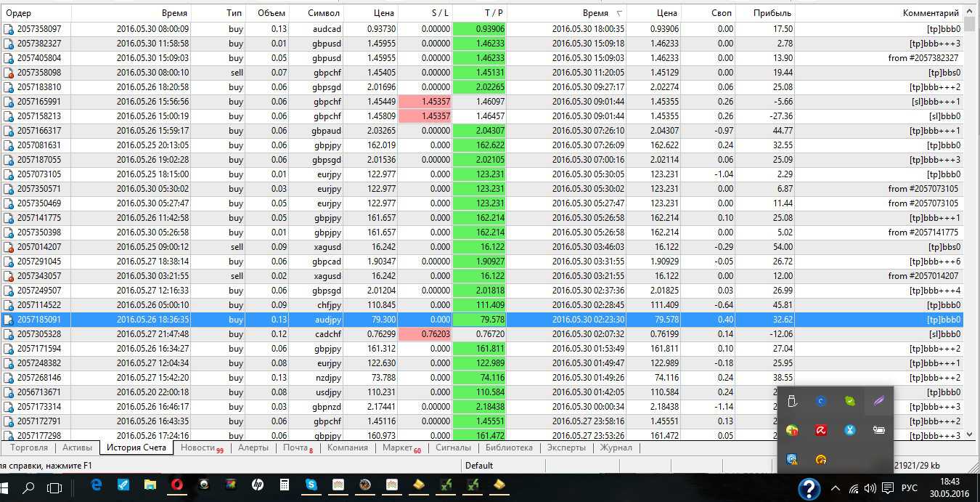
Task: Click the Символ column header
Action: point(323,13)
